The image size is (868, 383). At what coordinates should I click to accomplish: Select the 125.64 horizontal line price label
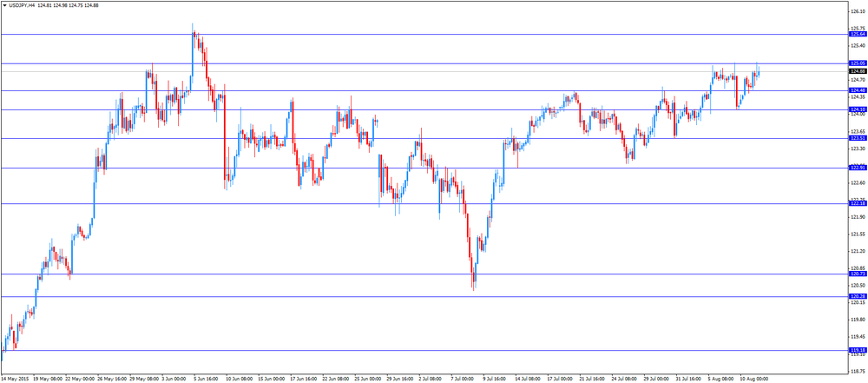858,35
